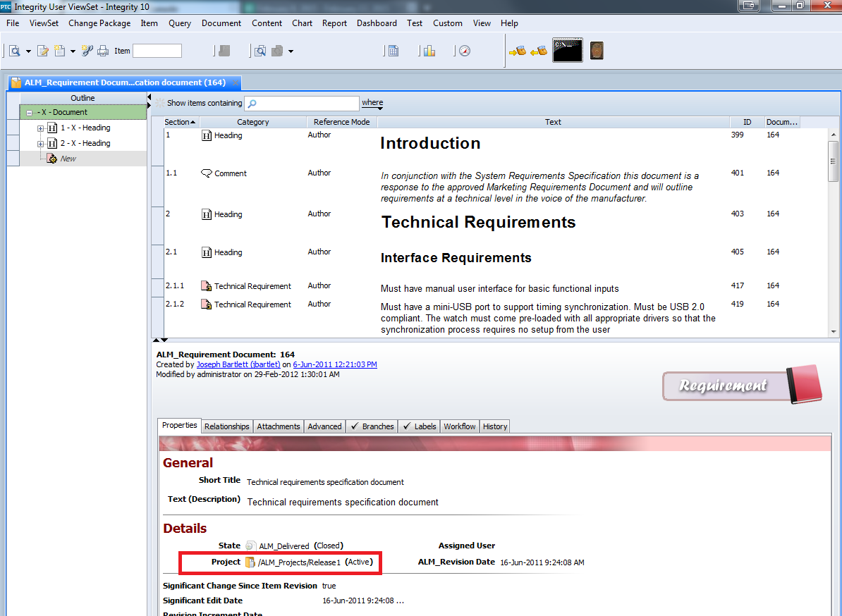
Task: Click the view item magnifier toolbar icon
Action: [x=15, y=51]
